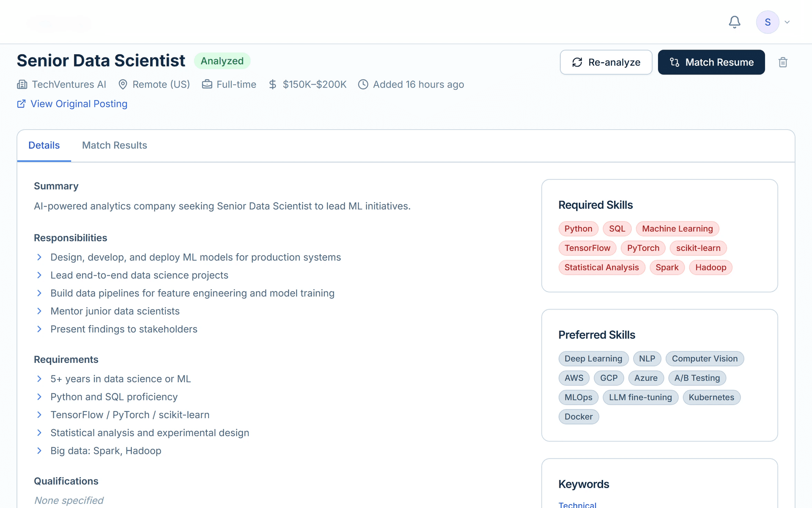Image resolution: width=812 pixels, height=508 pixels.
Task: Click chevron beside Statistical analysis and experimental design
Action: point(39,433)
